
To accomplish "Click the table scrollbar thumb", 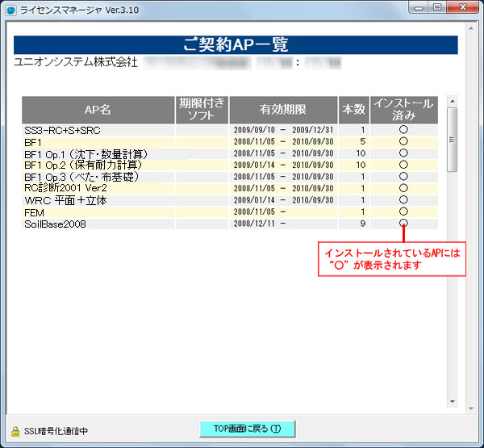I will click(453, 140).
